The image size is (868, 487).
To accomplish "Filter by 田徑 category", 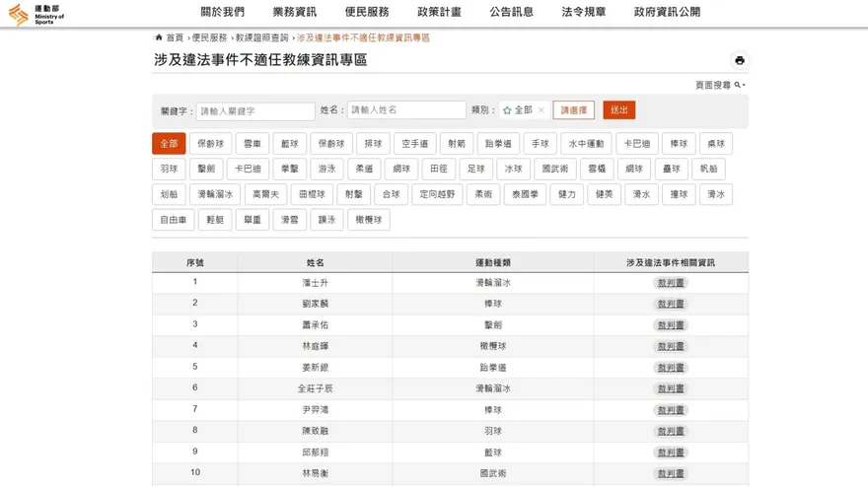I will click(x=438, y=169).
